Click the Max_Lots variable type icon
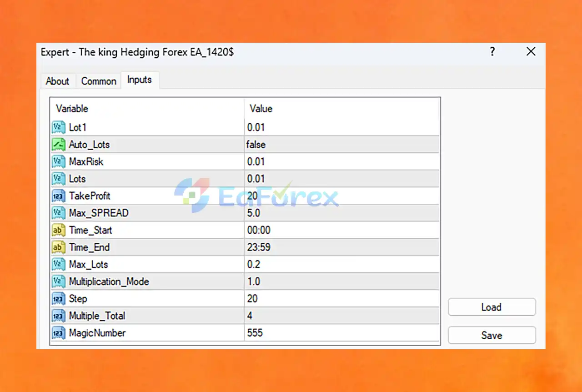 pos(59,264)
